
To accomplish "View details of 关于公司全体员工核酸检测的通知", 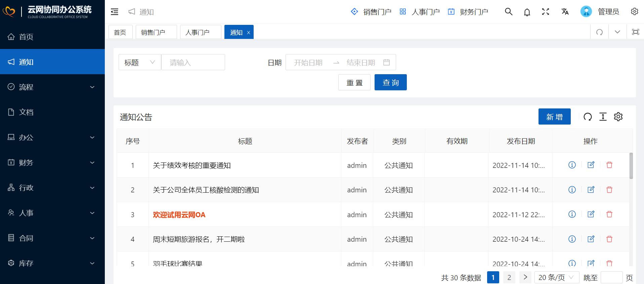I will pyautogui.click(x=572, y=190).
